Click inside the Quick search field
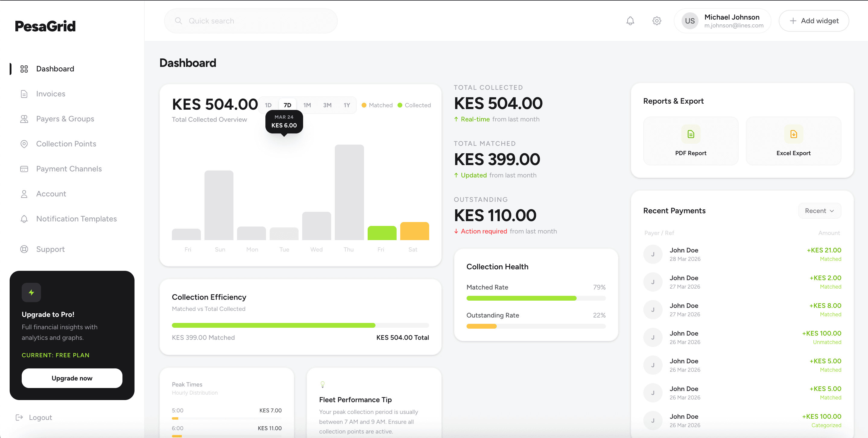The height and width of the screenshot is (438, 868). [250, 20]
